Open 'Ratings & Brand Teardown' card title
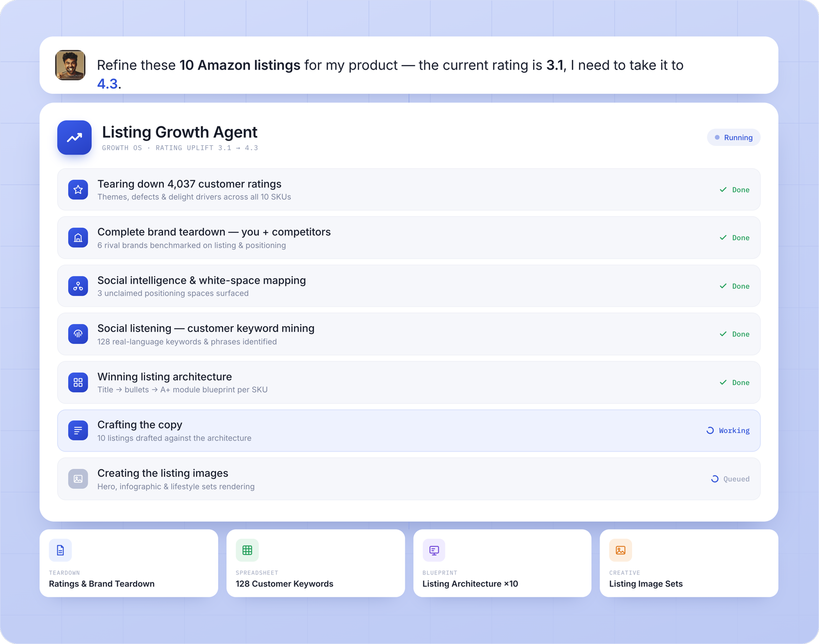Viewport: 819px width, 644px height. (102, 584)
